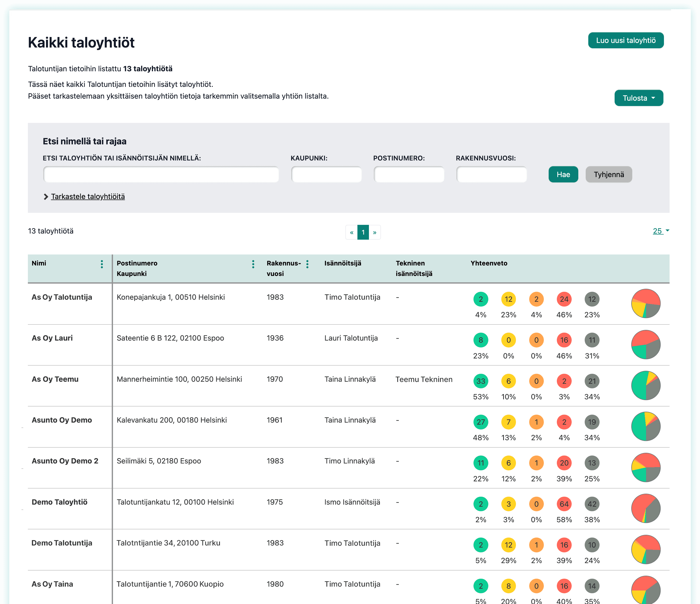
Task: Open Asunto Oy Demo 2 row link
Action: [65, 461]
